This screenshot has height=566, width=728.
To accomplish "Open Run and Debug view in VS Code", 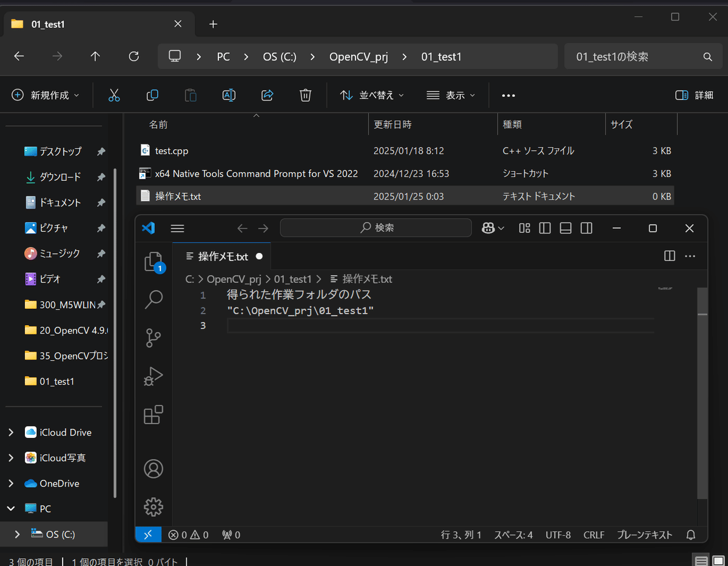I will (x=153, y=376).
